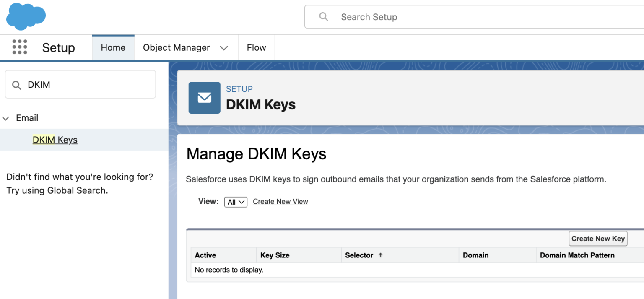This screenshot has height=299, width=644.
Task: Open the Object Manager dropdown chevron
Action: coord(224,47)
